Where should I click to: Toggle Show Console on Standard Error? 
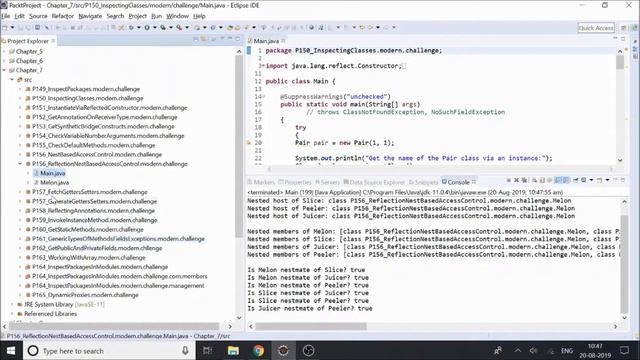[x=566, y=180]
